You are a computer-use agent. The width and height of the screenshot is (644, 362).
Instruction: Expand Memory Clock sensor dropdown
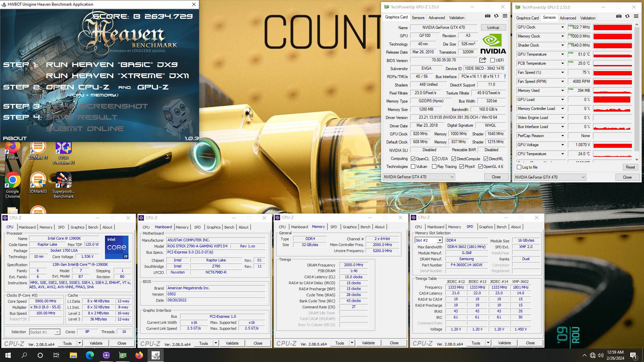(x=562, y=36)
